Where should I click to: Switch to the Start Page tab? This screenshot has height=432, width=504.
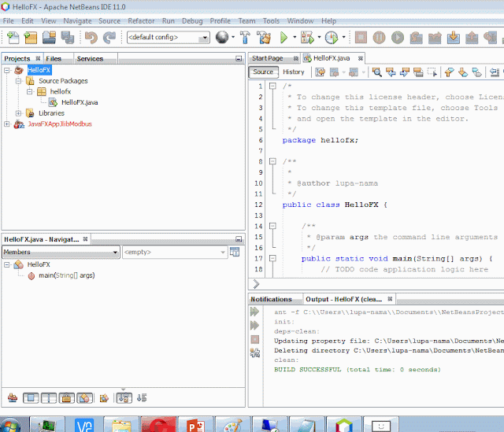tap(268, 58)
